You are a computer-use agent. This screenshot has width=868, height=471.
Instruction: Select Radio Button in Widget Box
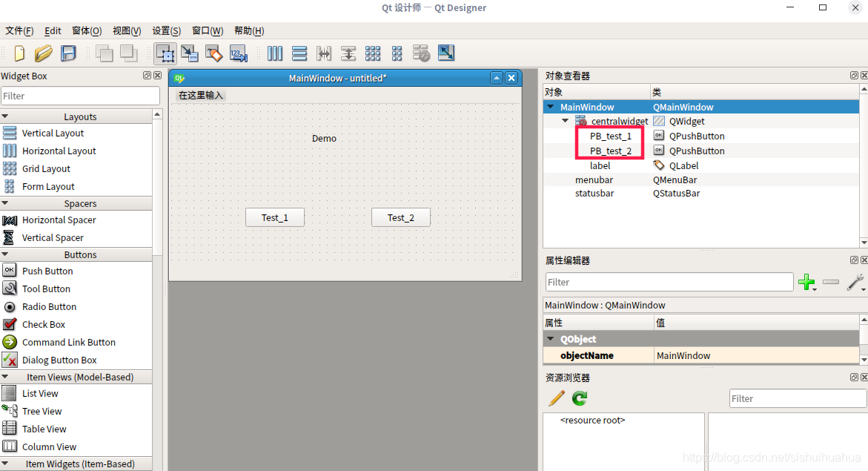tap(49, 306)
